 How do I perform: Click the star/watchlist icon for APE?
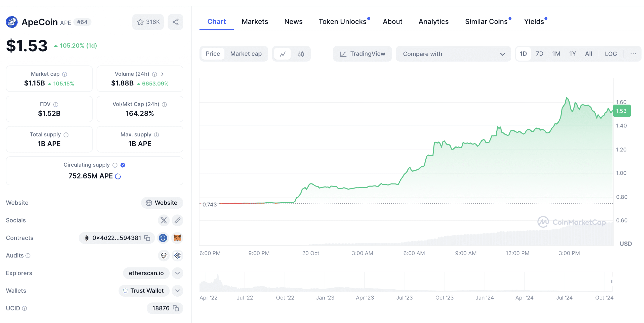[x=140, y=22]
